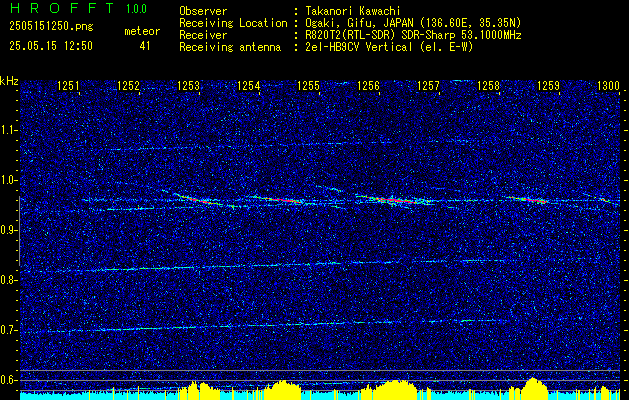629x400 pixels.
Task: Click the date stamp 25.05.15 12:50
Action: [51, 46]
